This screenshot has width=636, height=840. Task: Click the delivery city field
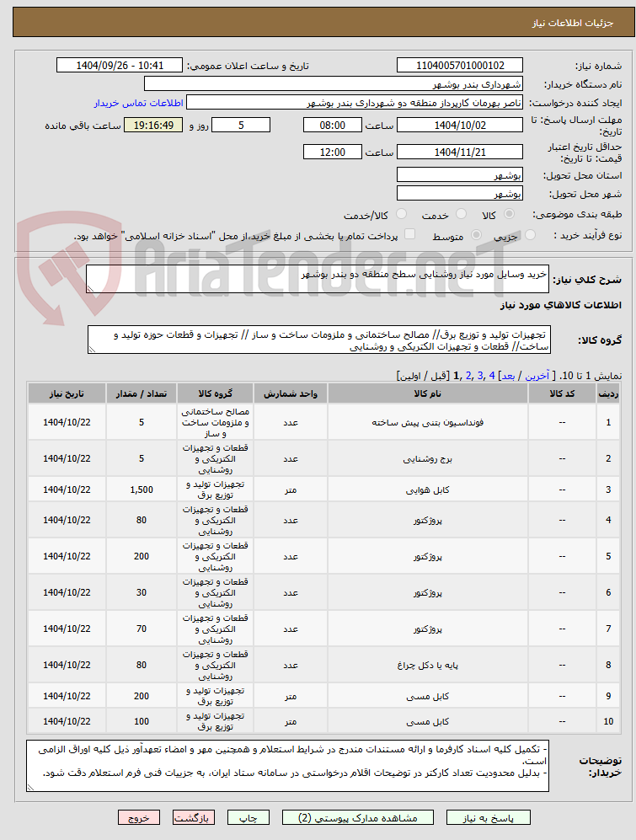coord(460,194)
